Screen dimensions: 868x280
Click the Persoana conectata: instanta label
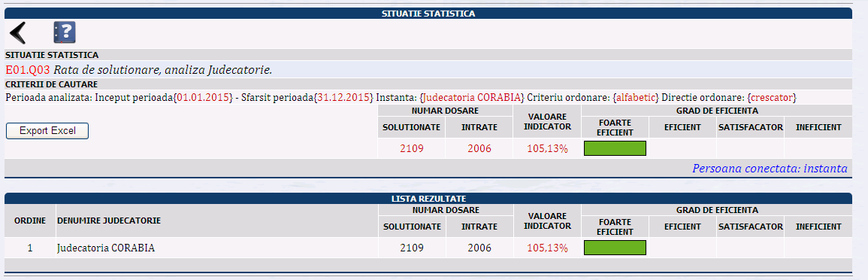[x=770, y=168]
